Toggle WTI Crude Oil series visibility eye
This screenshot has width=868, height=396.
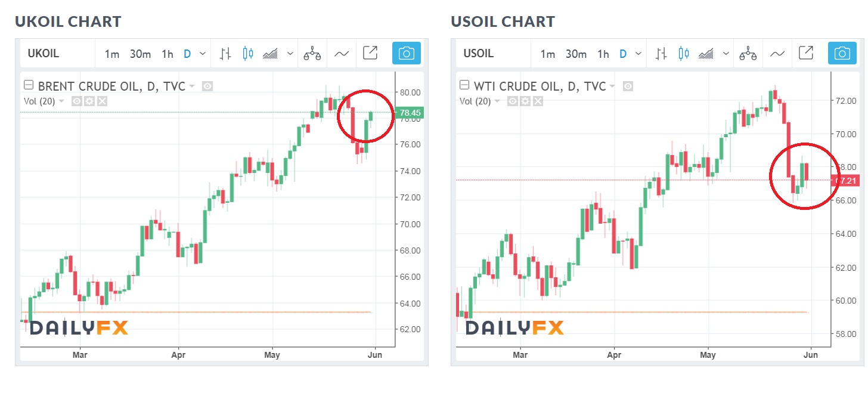628,86
